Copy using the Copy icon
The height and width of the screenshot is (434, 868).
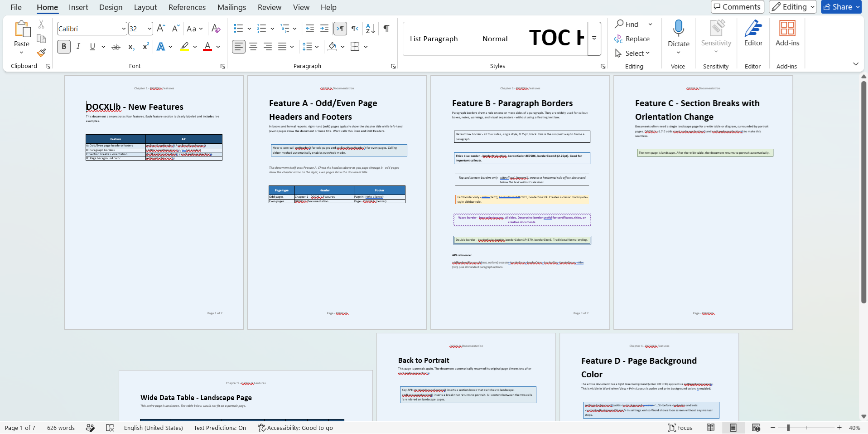(41, 39)
